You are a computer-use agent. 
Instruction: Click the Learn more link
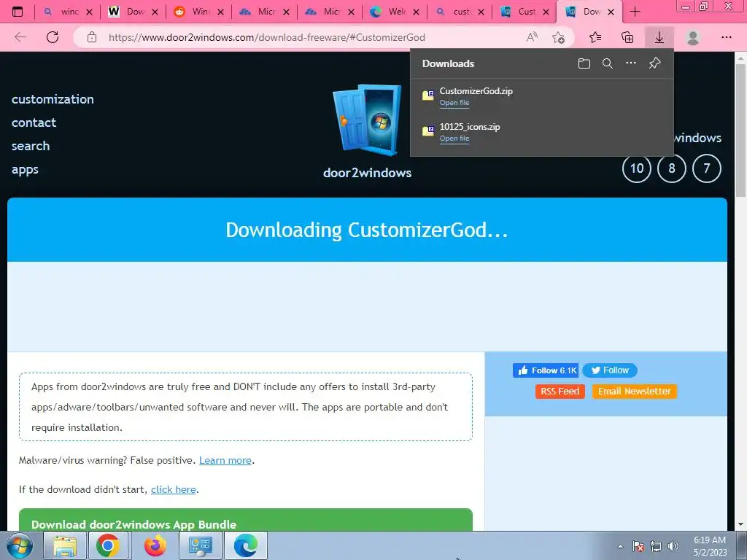pyautogui.click(x=225, y=461)
